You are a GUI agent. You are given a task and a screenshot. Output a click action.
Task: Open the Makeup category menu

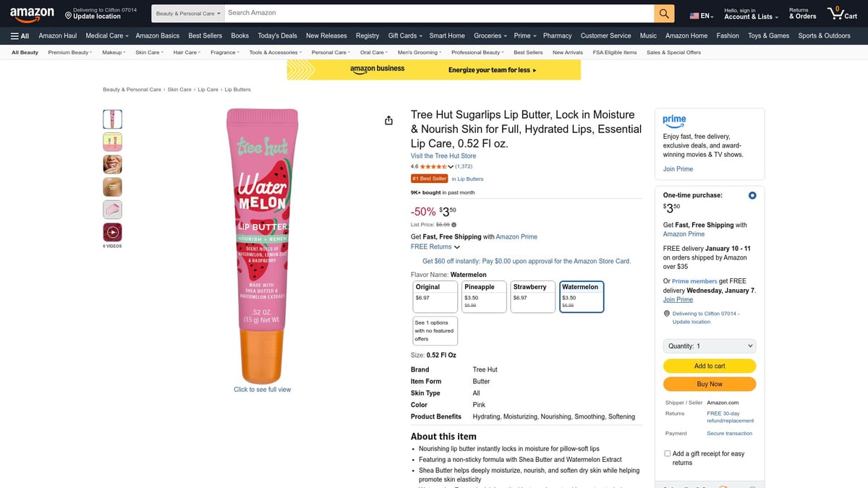pyautogui.click(x=113, y=52)
